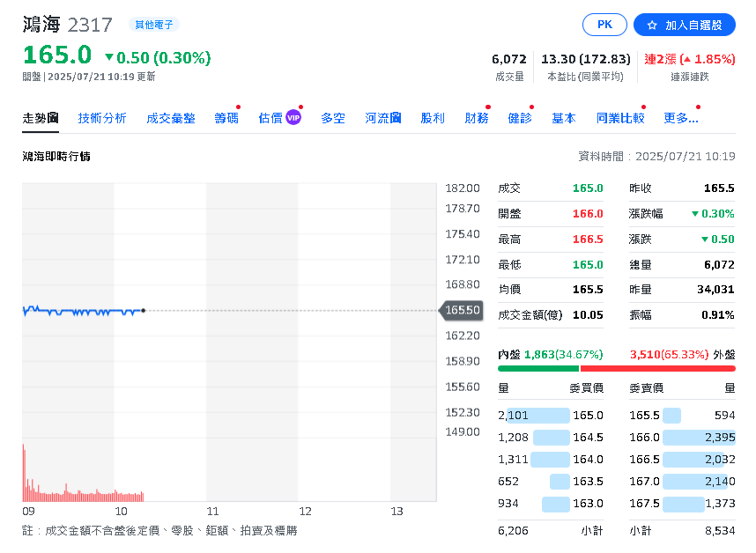
Task: Click the PK compare button
Action: (x=604, y=25)
